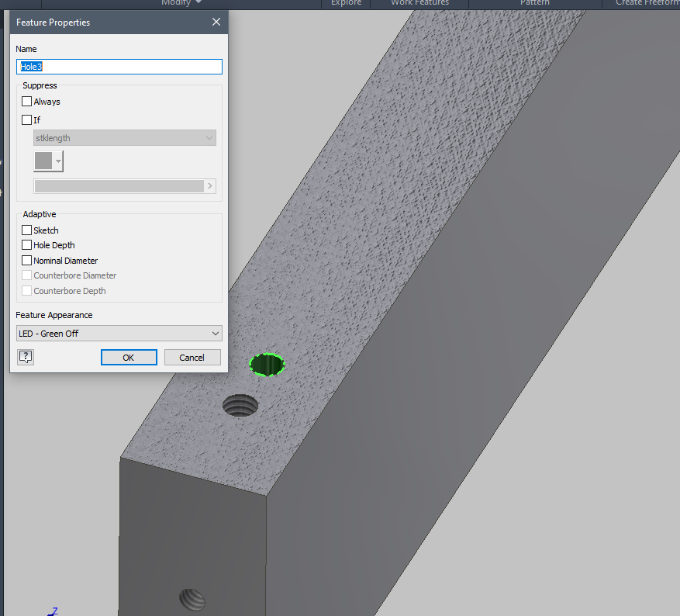
Task: Enable the If suppress condition checkbox
Action: pyautogui.click(x=26, y=119)
